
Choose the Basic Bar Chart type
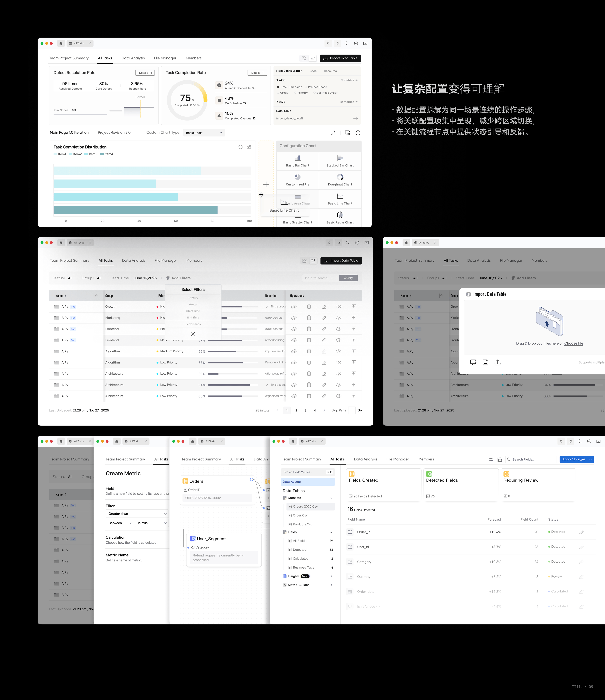pos(298,161)
